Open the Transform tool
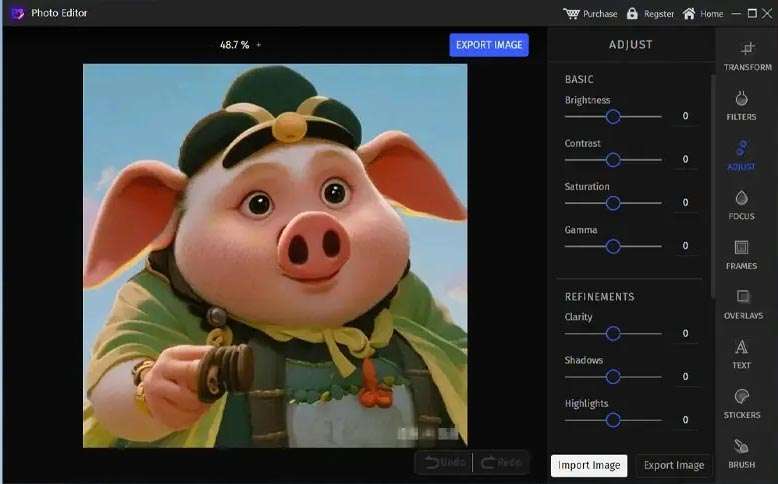Screen dimensions: 778x484 tap(747, 55)
